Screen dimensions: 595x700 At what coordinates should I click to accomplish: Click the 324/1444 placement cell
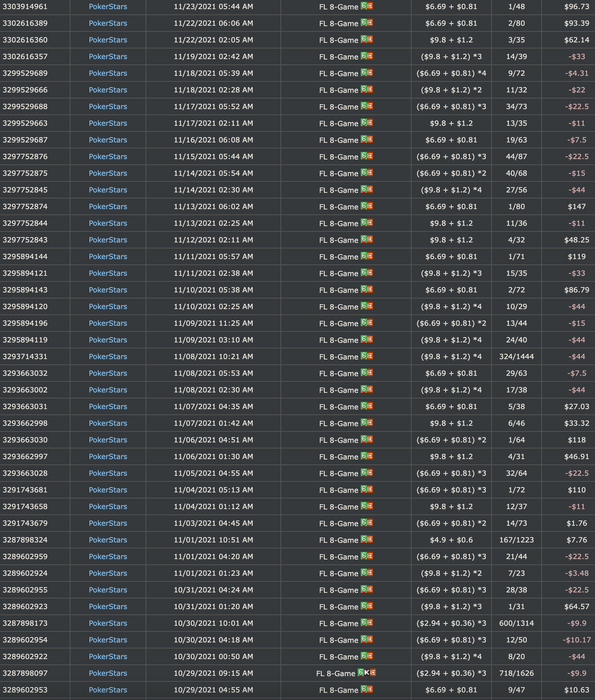(516, 357)
